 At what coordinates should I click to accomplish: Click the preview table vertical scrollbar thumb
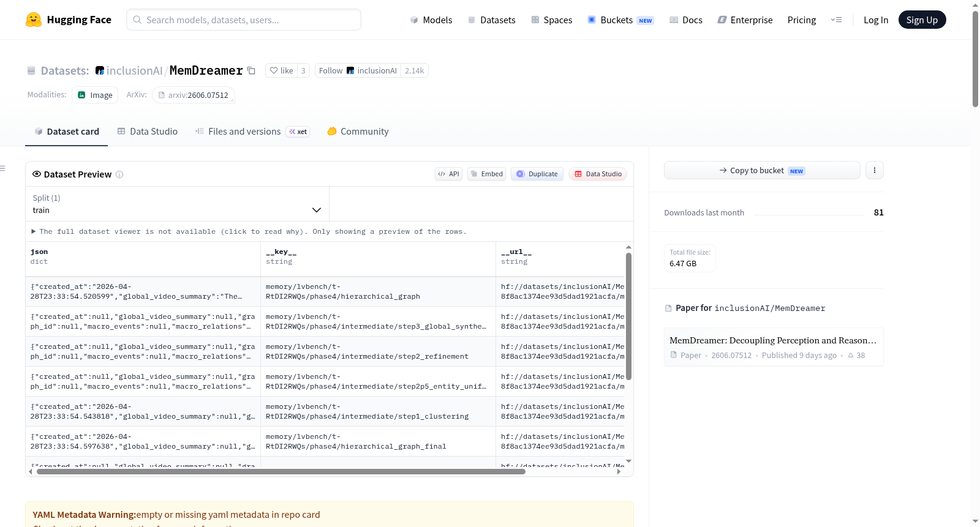click(628, 316)
